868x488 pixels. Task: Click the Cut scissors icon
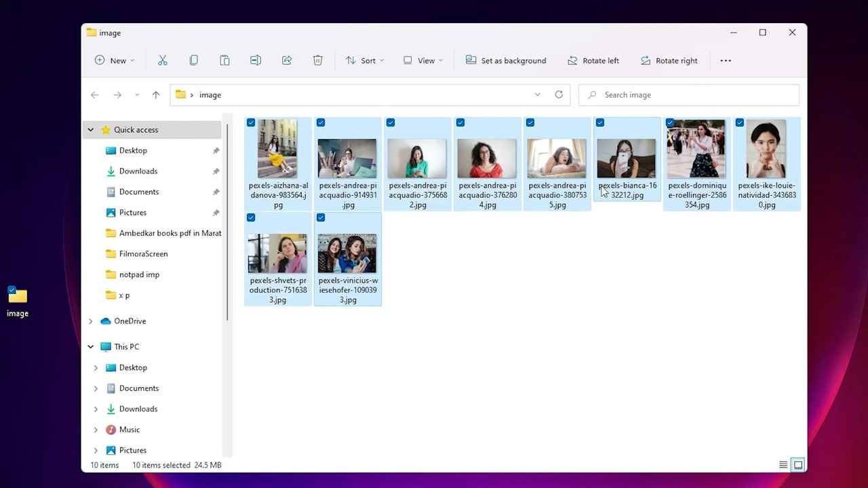(x=163, y=60)
